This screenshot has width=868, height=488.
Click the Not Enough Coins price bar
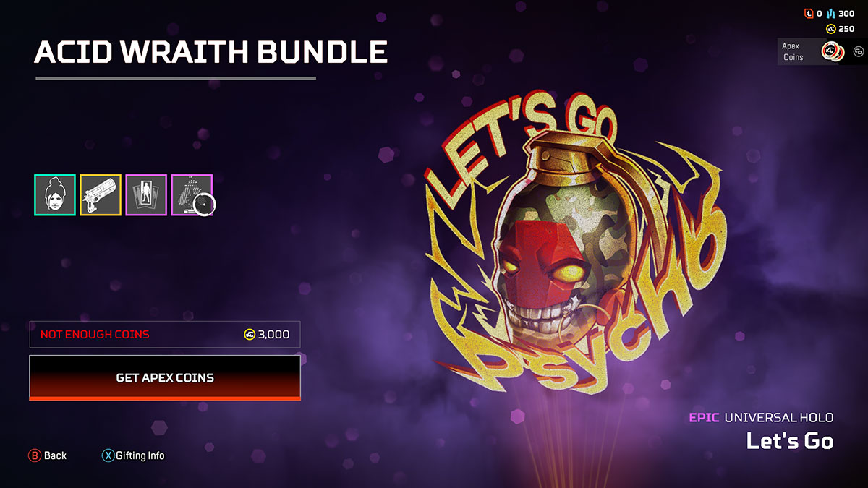tap(165, 334)
